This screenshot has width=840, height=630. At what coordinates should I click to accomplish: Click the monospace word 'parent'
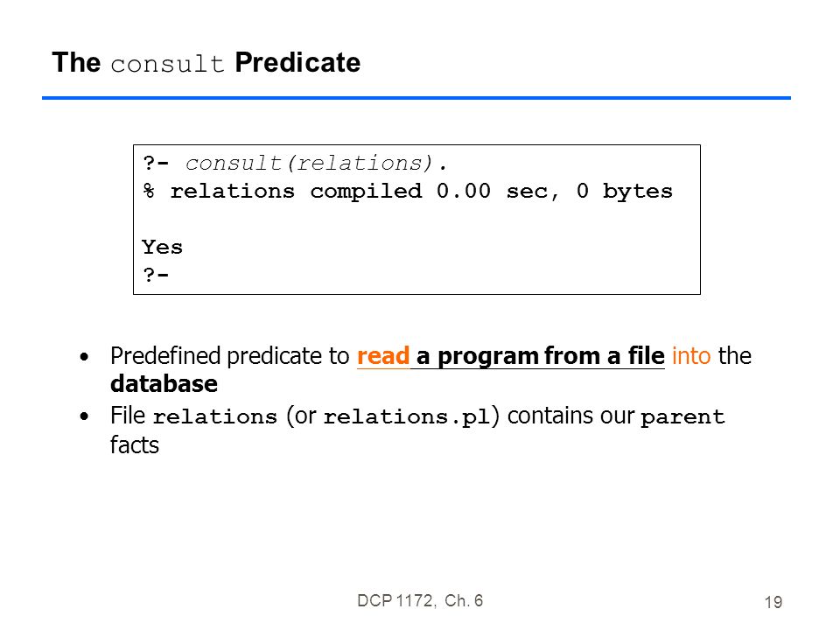pyautogui.click(x=682, y=417)
